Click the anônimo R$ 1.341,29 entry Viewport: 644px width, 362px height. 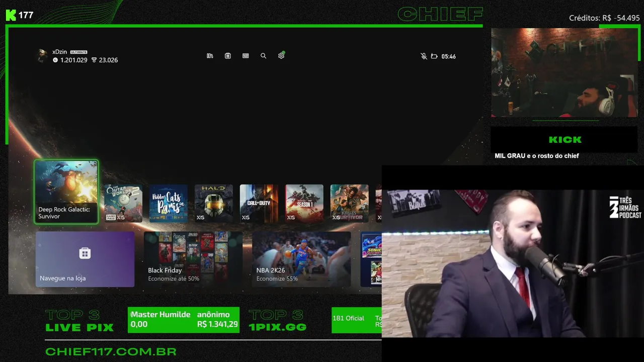tap(217, 319)
